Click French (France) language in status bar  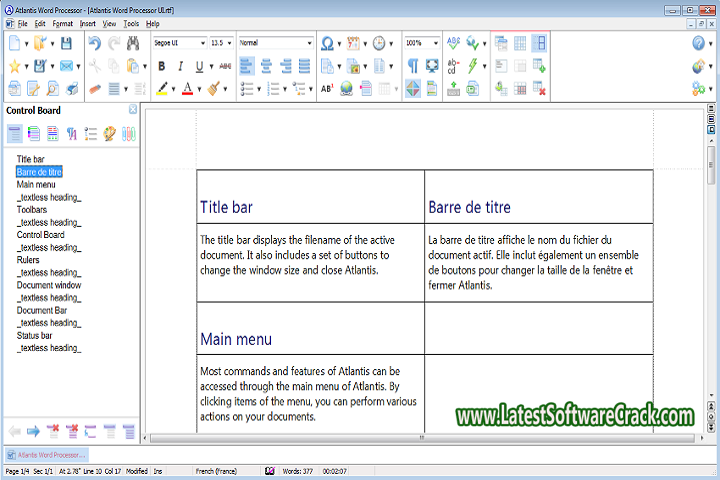[216, 471]
